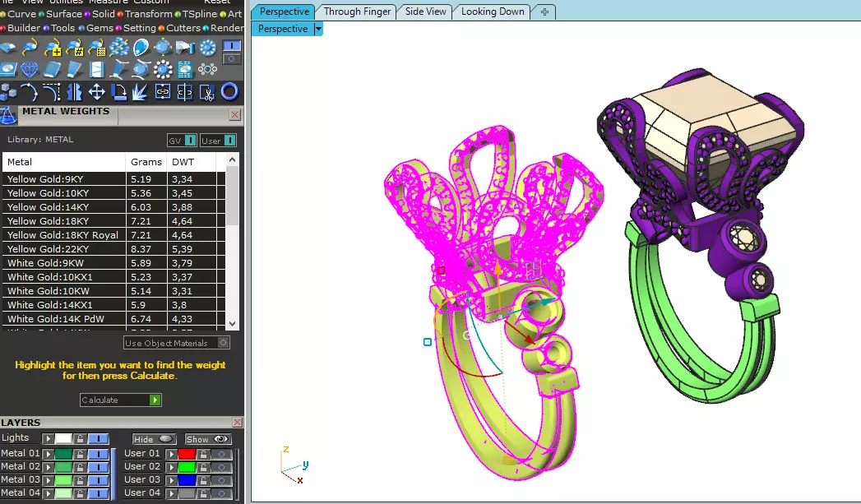Viewport: 861px width, 504px height.
Task: Toggle the Metal 01 layer lock
Action: (80, 454)
